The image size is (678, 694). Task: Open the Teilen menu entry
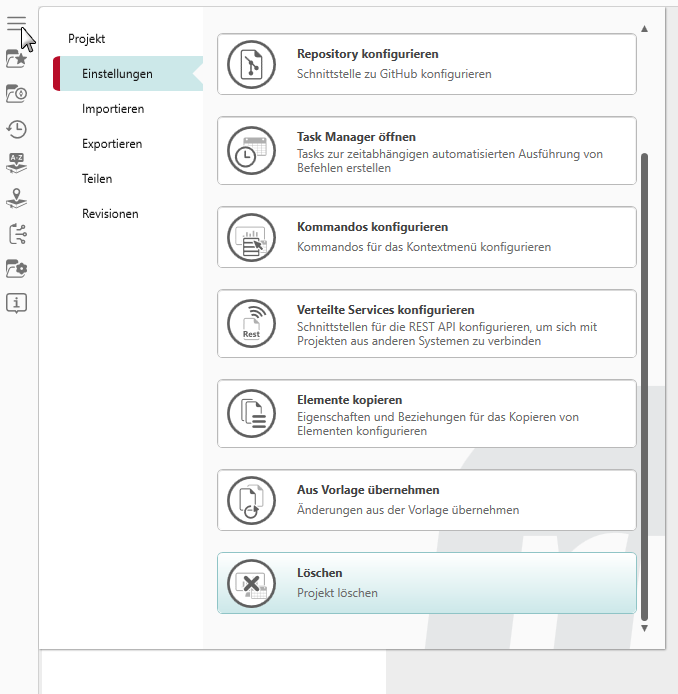click(x=97, y=179)
